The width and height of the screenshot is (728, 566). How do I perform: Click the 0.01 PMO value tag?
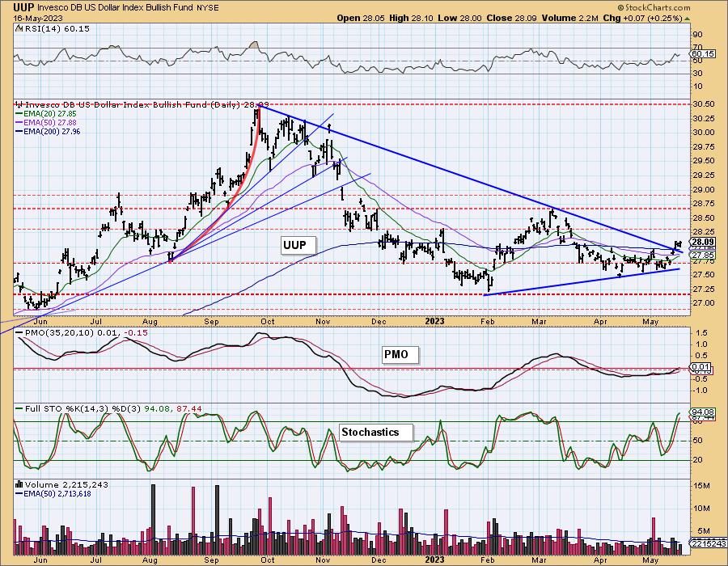[x=701, y=367]
